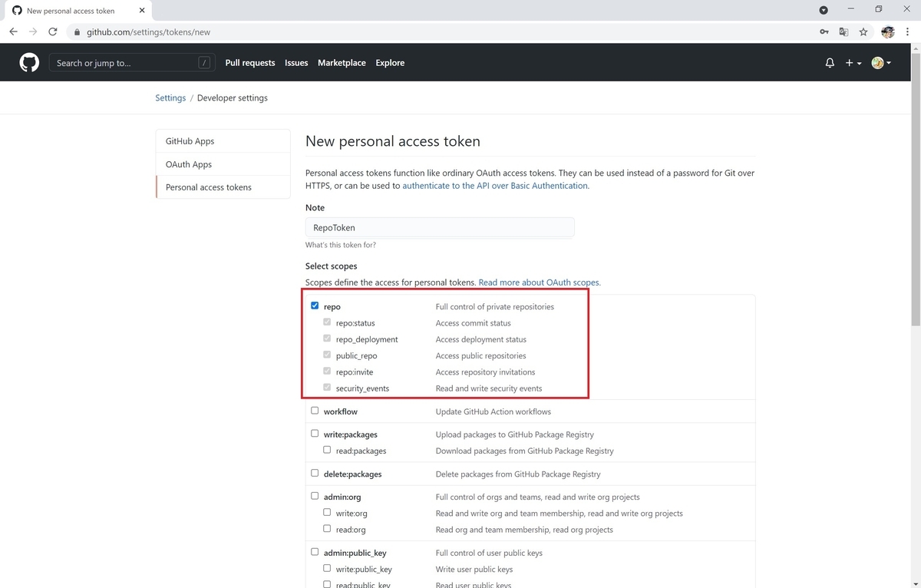Expand the user avatar menu

(881, 63)
